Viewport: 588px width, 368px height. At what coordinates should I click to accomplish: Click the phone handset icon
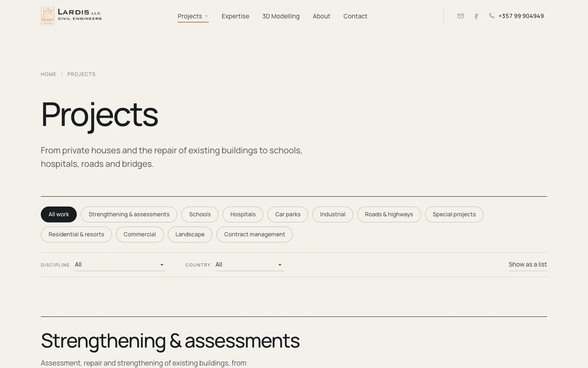pos(492,16)
